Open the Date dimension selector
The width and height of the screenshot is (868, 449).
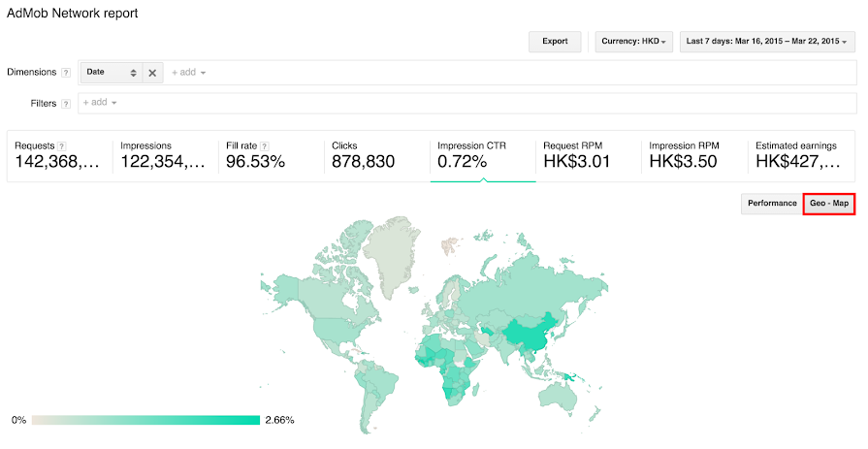coord(112,73)
